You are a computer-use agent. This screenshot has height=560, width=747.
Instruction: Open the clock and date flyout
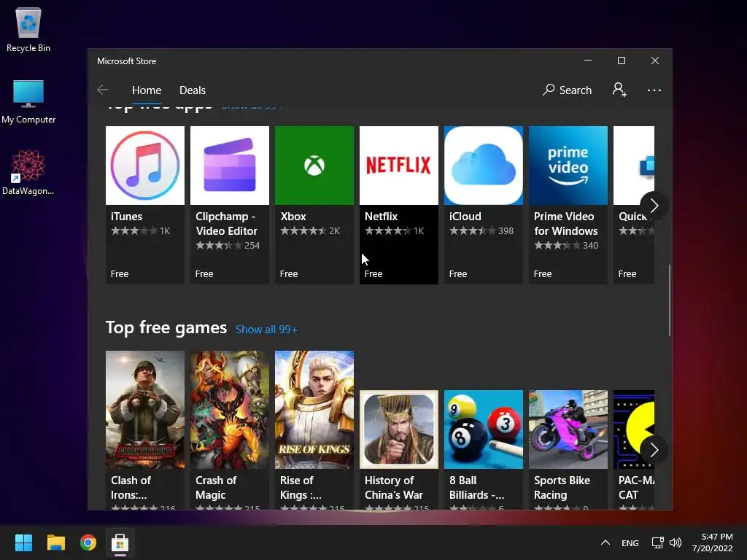(713, 542)
